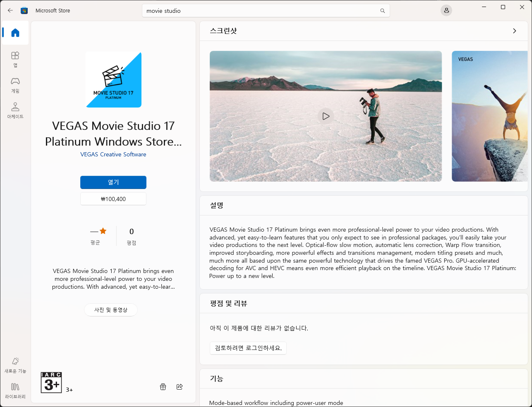Viewport: 532px width, 407px height.
Task: Click the truncated app description in left panel
Action: 113,279
